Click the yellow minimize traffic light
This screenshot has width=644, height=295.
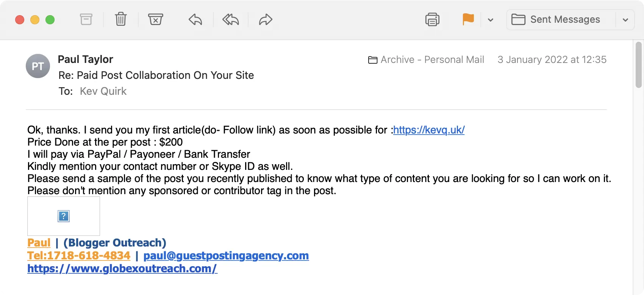click(35, 20)
